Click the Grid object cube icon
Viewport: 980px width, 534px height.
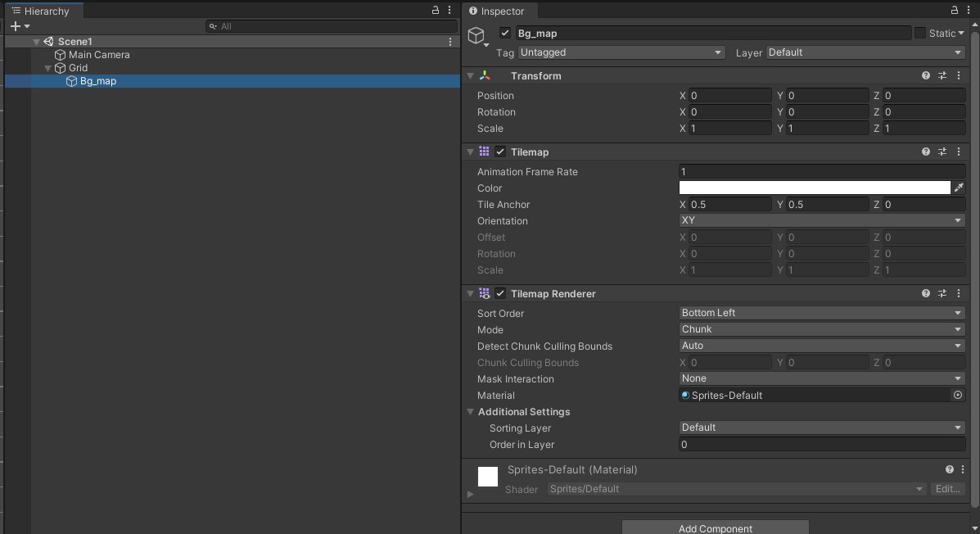point(60,68)
